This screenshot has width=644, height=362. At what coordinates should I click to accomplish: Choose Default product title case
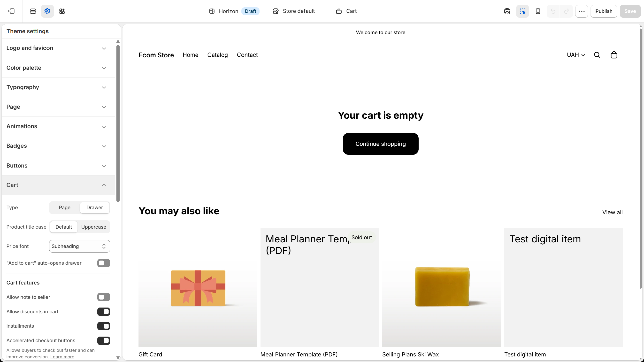[64, 227]
